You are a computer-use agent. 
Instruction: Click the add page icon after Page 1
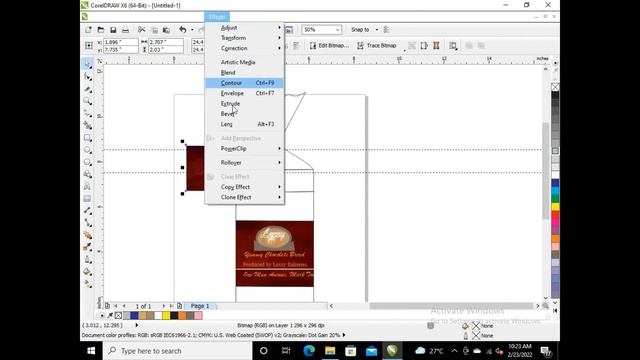pyautogui.click(x=179, y=306)
